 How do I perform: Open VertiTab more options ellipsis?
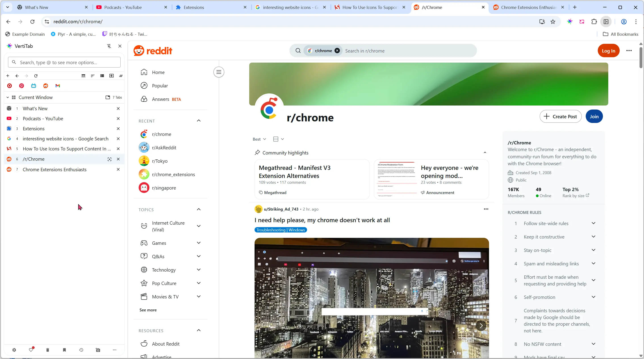click(115, 350)
